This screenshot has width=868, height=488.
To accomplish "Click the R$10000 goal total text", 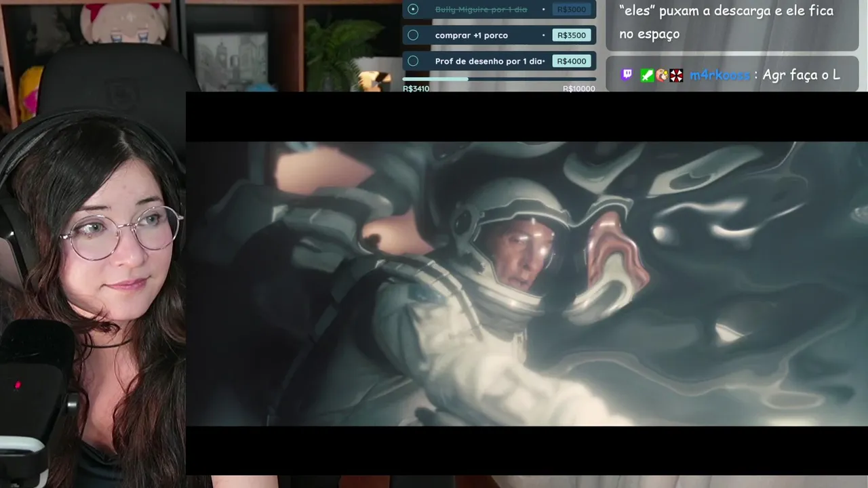I will pos(579,89).
